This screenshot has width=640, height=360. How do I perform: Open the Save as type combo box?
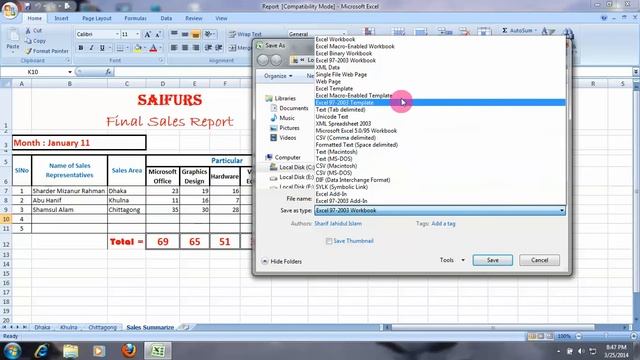[x=440, y=211]
